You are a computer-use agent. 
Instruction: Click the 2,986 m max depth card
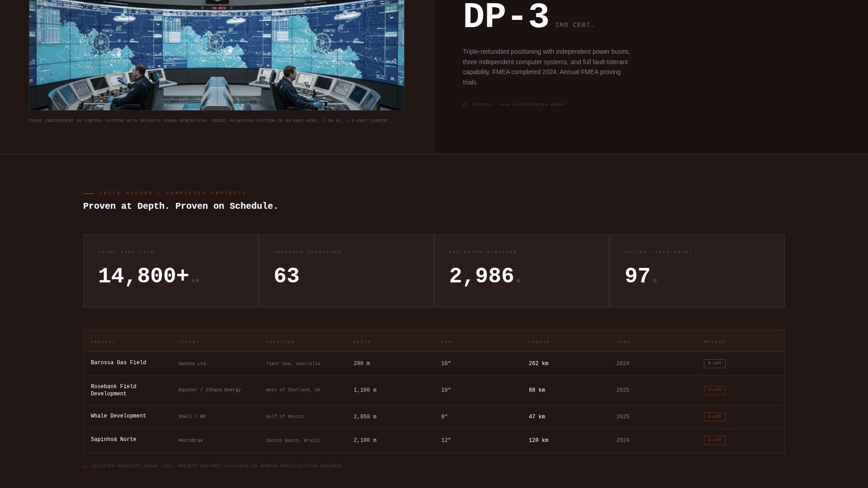click(522, 271)
